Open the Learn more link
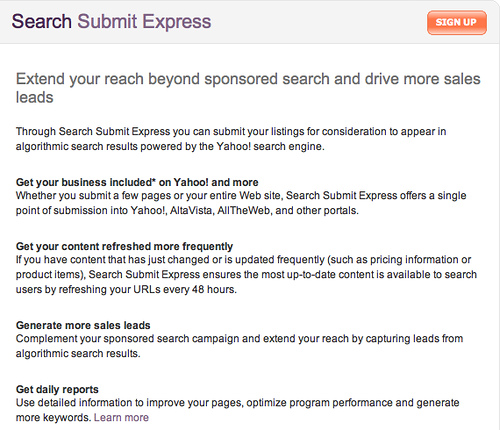This screenshot has width=500, height=430. pos(121,417)
